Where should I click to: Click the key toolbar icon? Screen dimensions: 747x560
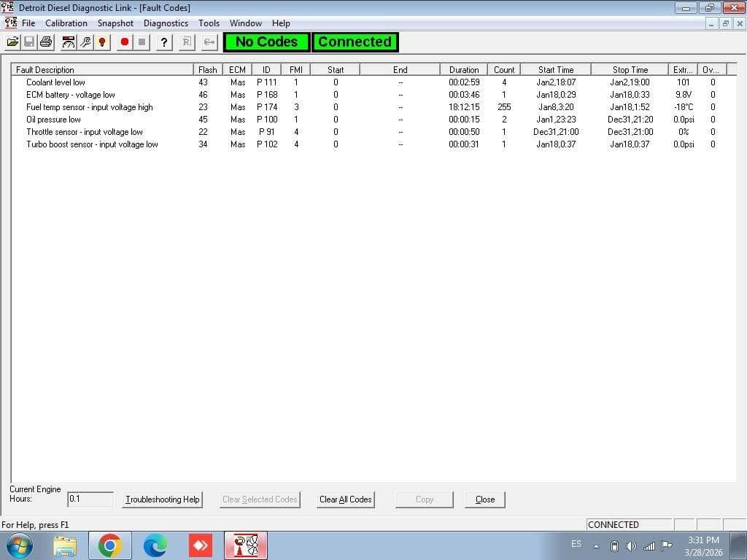[x=209, y=42]
